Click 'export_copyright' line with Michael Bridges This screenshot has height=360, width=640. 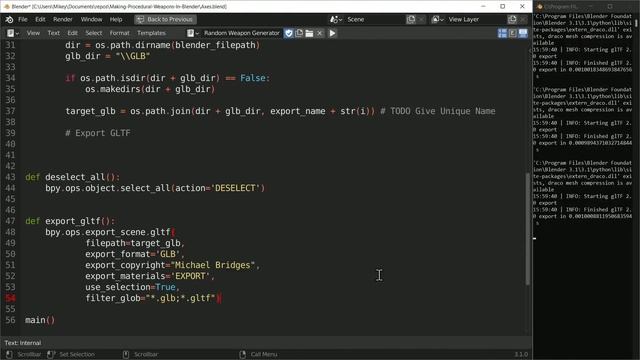coord(173,265)
